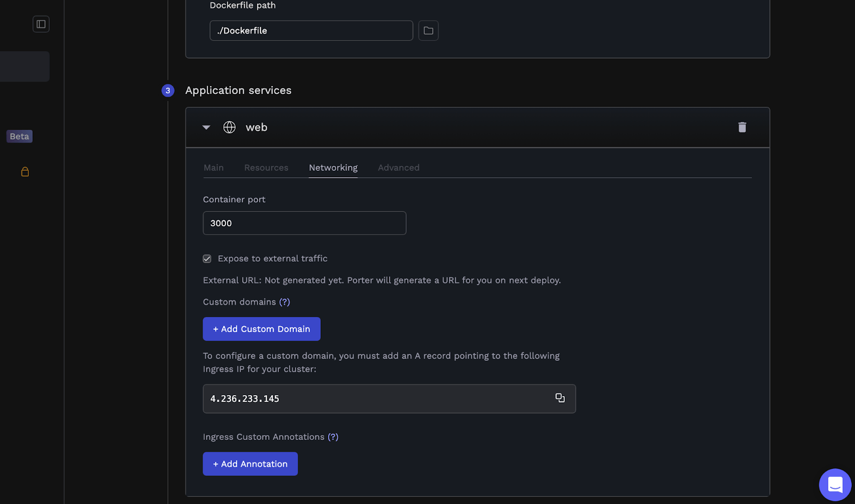Click the Ingress Custom Annotations label
Viewport: 855px width, 504px height.
[263, 437]
